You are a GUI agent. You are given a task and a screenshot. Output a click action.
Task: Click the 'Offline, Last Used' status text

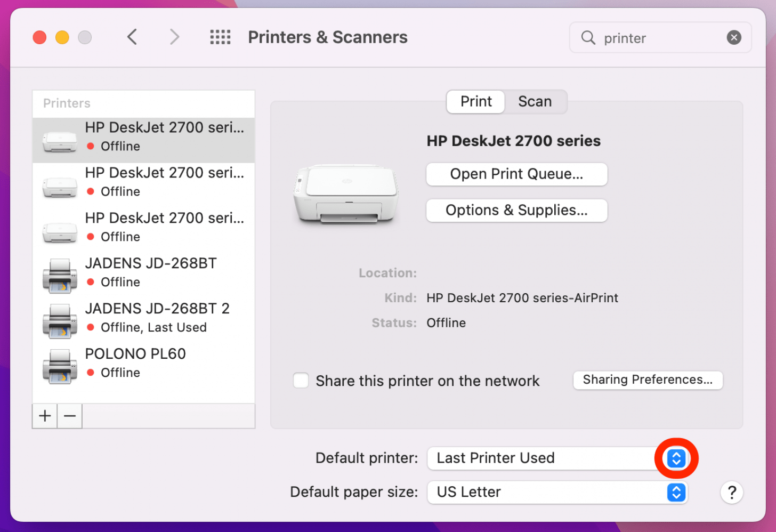(x=153, y=327)
